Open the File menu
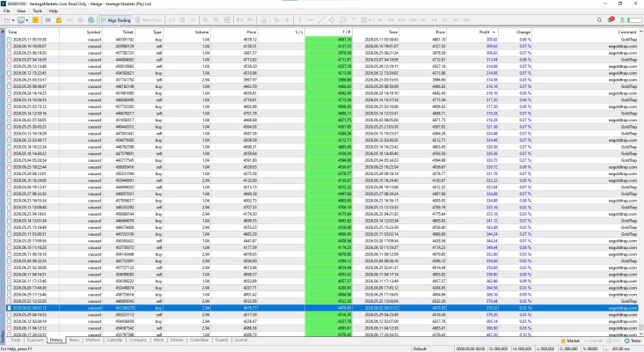644x352 pixels. tap(6, 11)
